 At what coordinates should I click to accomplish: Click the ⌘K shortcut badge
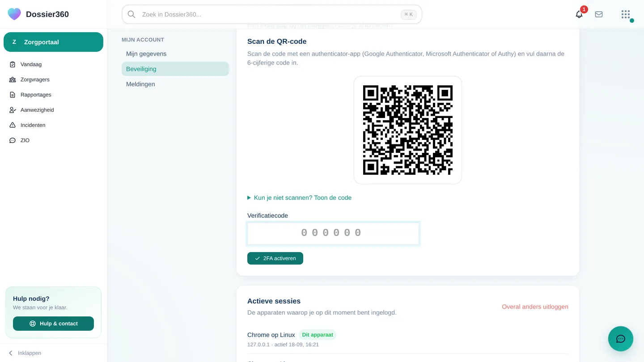[x=409, y=14]
